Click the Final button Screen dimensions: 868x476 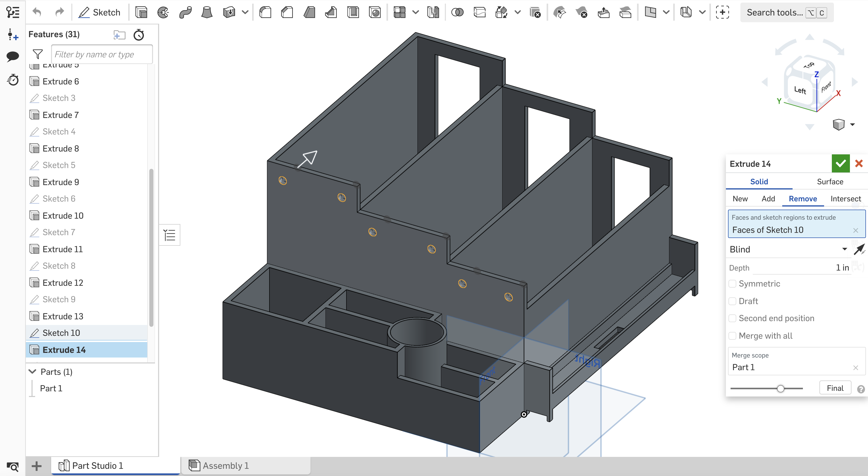(835, 387)
